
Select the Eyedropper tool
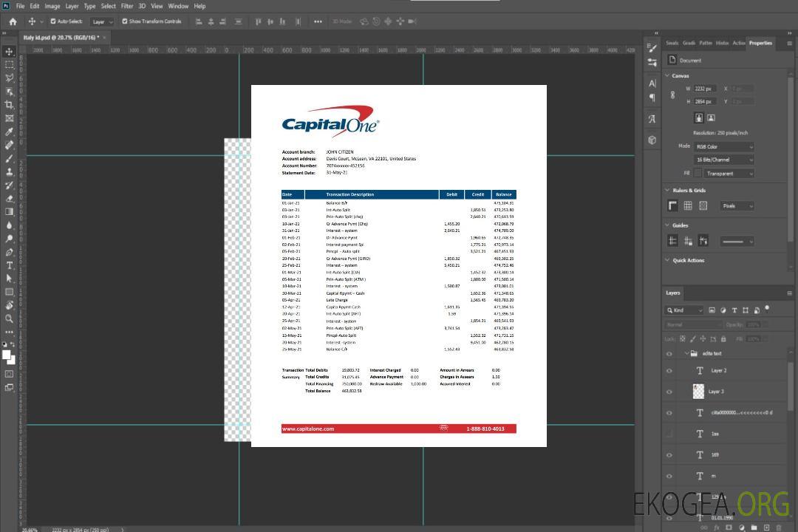9,132
